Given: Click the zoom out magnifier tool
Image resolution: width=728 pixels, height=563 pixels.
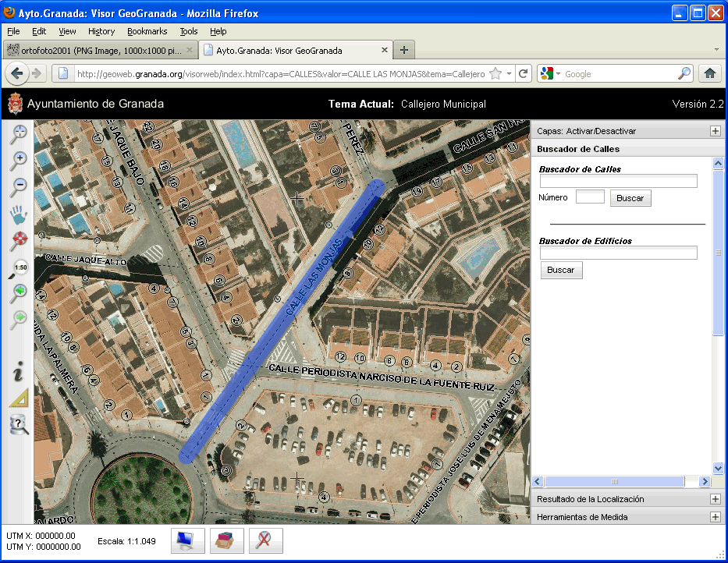Looking at the screenshot, I should (x=19, y=187).
